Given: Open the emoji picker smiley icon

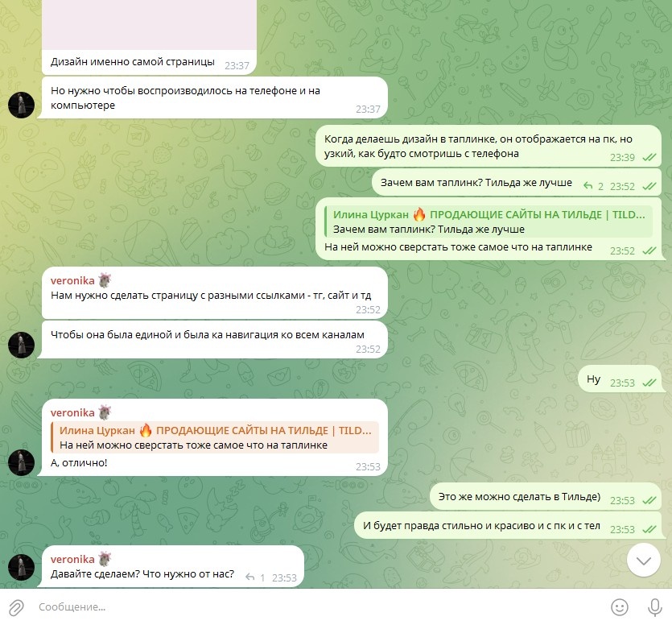Looking at the screenshot, I should (x=619, y=607).
